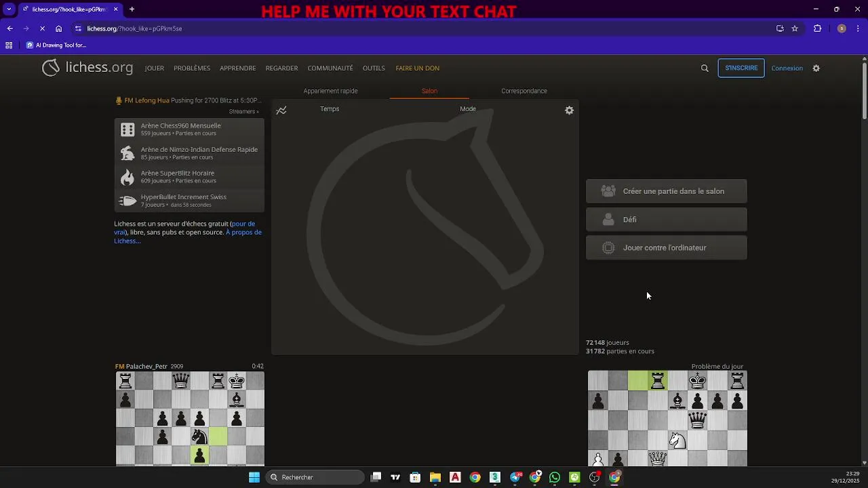
Task: Open File Explorer from the taskbar
Action: (435, 477)
